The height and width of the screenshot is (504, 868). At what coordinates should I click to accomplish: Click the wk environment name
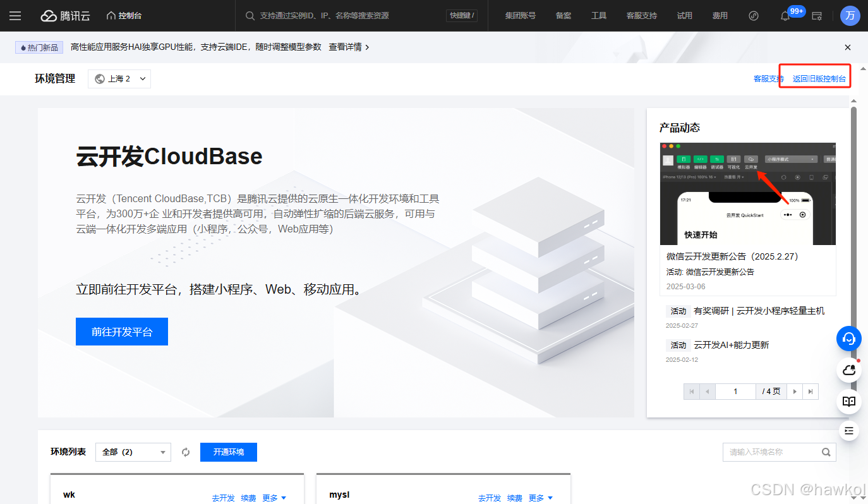pos(69,495)
